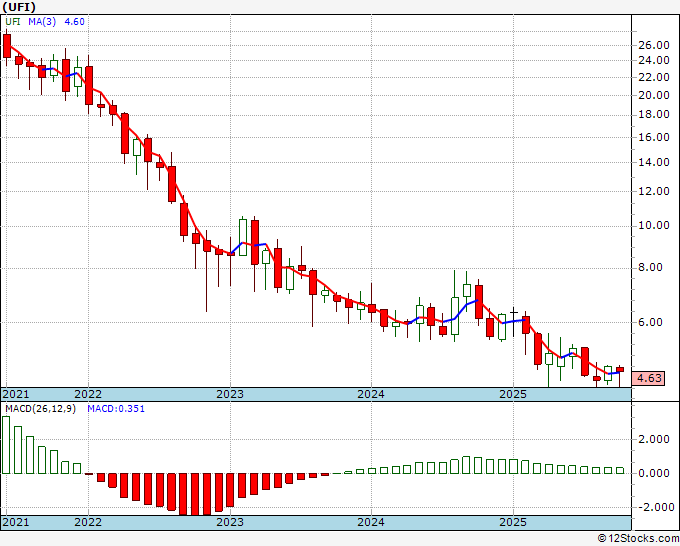Click 2021 on the MACD timeline
The width and height of the screenshot is (680, 546).
16,522
